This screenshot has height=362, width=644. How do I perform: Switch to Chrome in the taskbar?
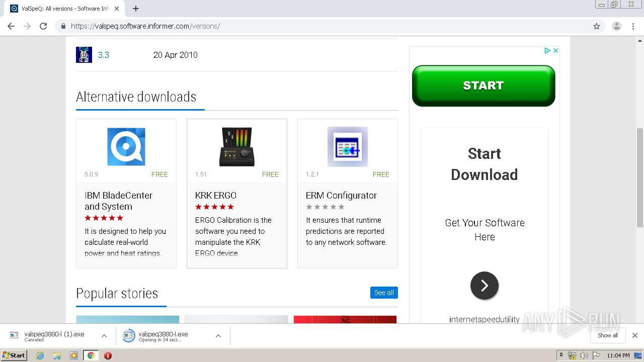[91, 355]
